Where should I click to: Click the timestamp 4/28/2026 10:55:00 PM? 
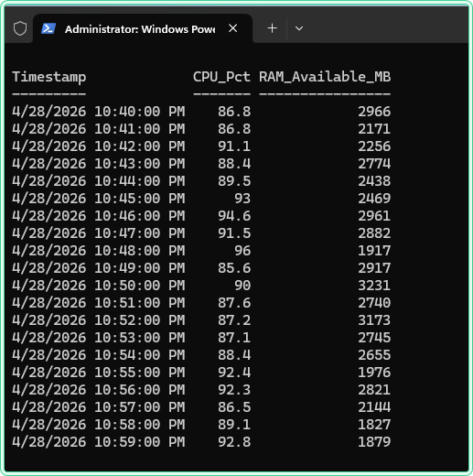click(x=99, y=373)
